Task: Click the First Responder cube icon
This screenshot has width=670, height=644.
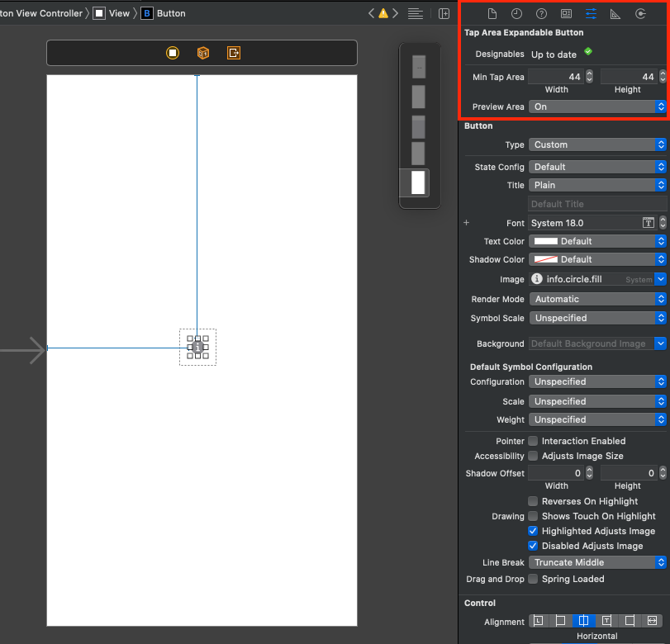Action: point(203,53)
